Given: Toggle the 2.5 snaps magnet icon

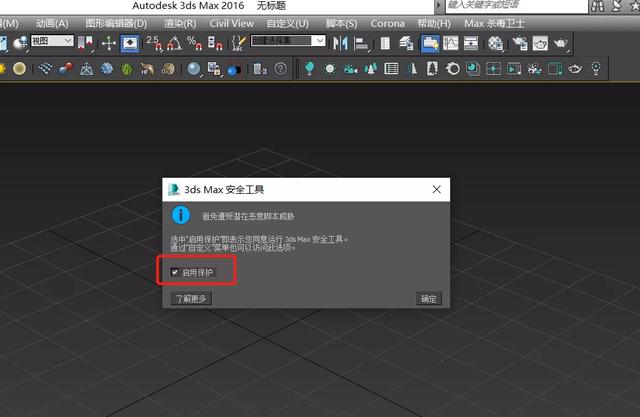Looking at the screenshot, I should coord(154,43).
